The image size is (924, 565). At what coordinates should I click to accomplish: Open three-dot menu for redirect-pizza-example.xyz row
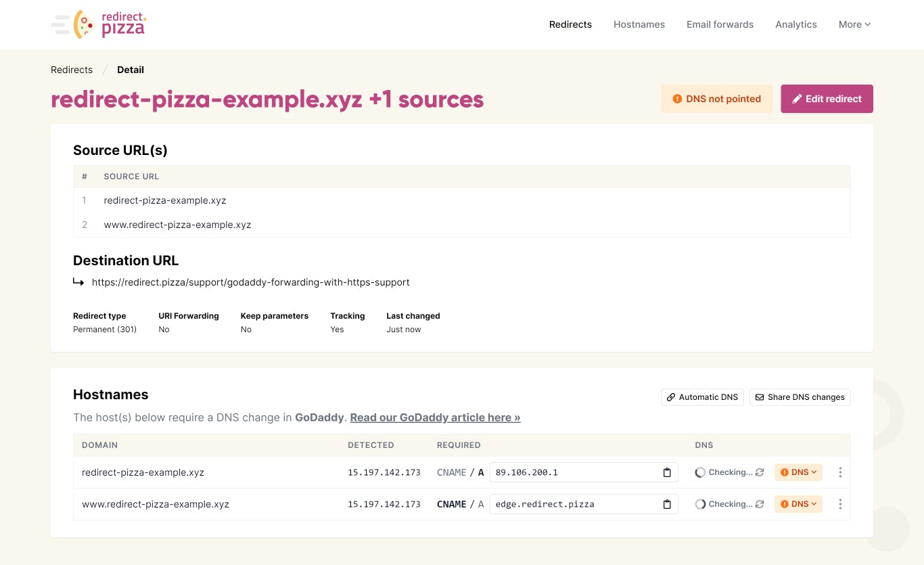click(x=840, y=472)
